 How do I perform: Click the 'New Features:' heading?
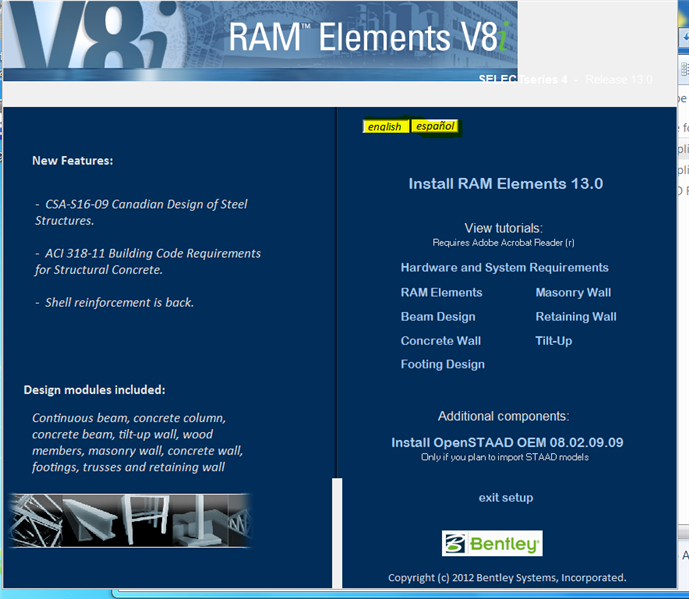73,161
